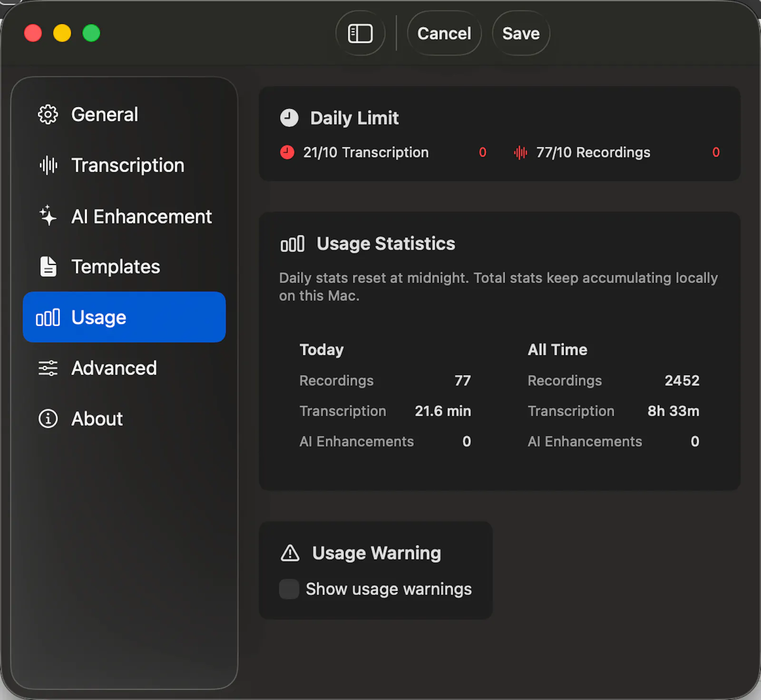The image size is (761, 700).
Task: Open the About section
Action: [x=124, y=419]
